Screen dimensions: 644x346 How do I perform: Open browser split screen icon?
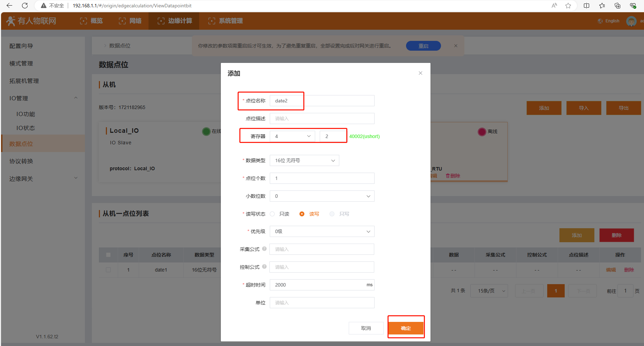click(586, 6)
